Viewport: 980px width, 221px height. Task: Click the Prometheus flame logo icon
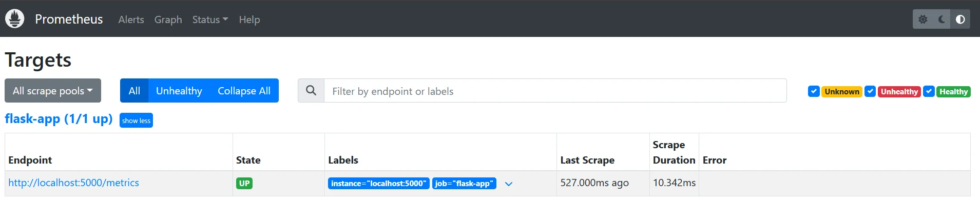[15, 19]
